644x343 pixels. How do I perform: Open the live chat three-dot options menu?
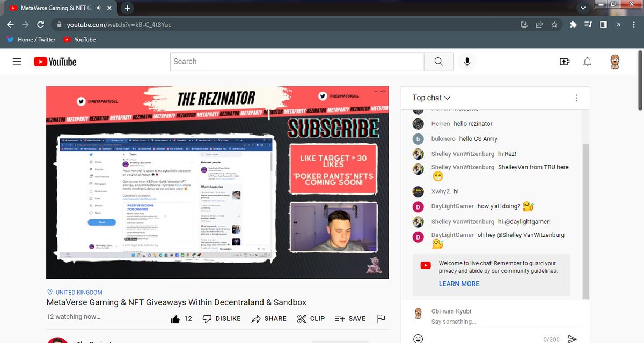tap(576, 98)
